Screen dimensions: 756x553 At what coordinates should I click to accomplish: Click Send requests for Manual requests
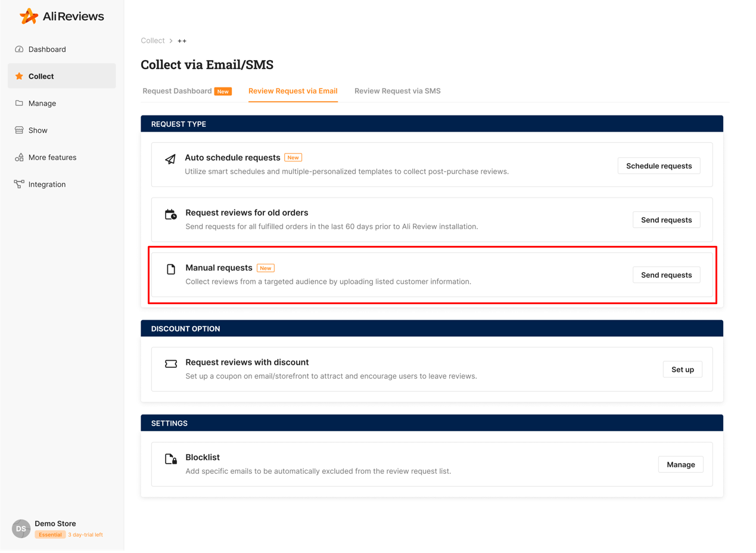click(x=666, y=274)
